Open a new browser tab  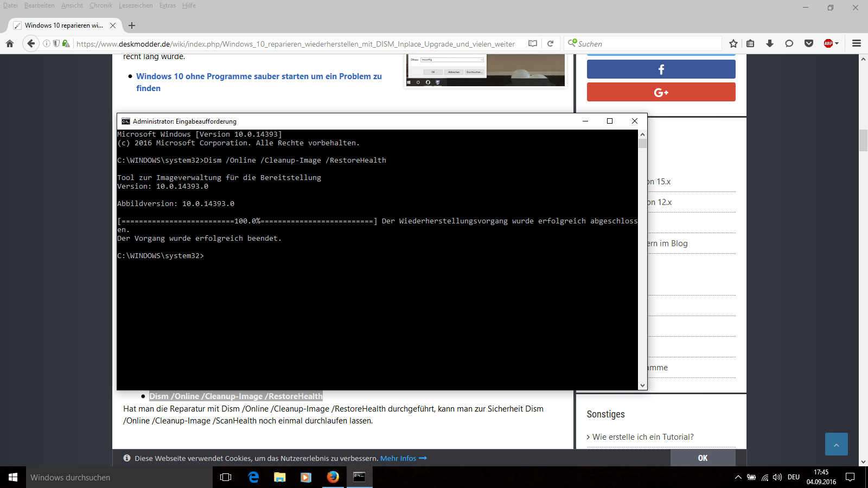coord(132,25)
